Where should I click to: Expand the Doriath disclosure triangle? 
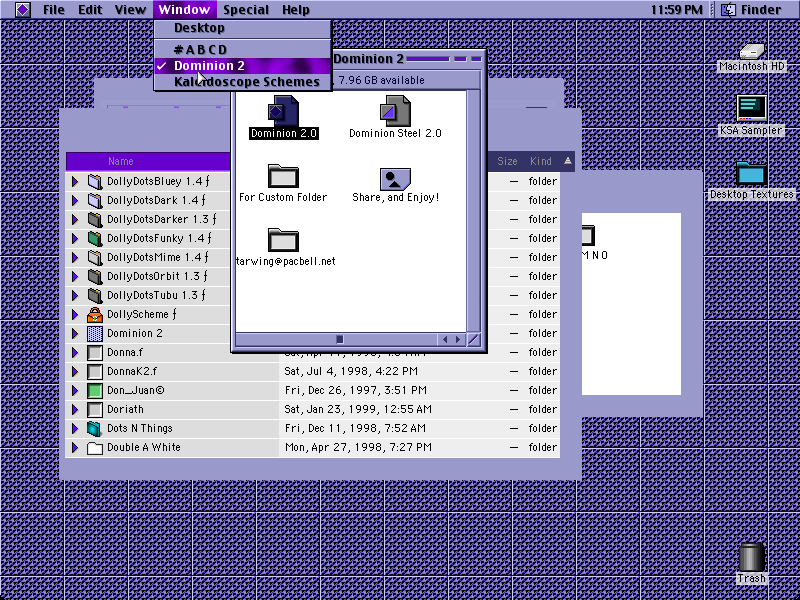[74, 409]
